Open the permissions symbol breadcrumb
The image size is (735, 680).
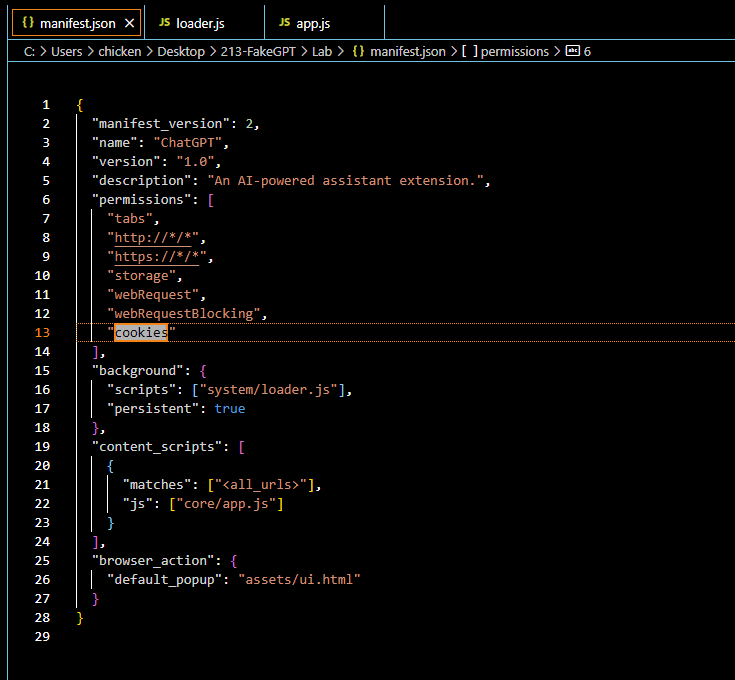514,51
